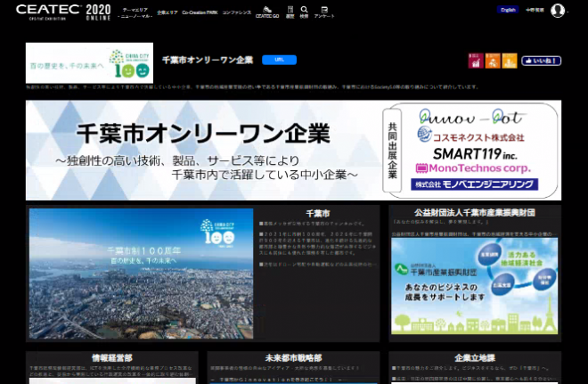Open the user profile avatar icon
Image resolution: width=588 pixels, height=384 pixels.
(558, 11)
